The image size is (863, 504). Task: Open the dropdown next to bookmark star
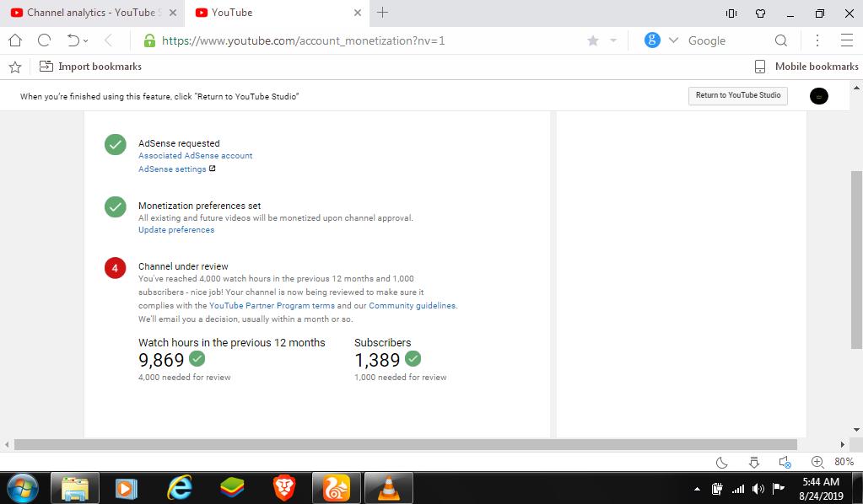click(613, 40)
